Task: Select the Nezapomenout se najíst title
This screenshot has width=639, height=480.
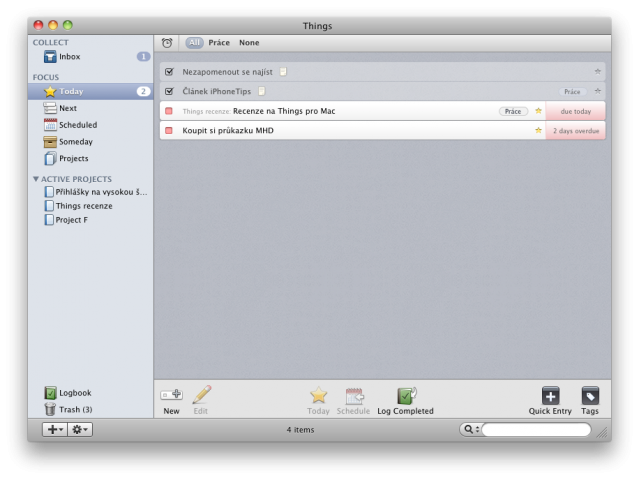Action: point(227,72)
